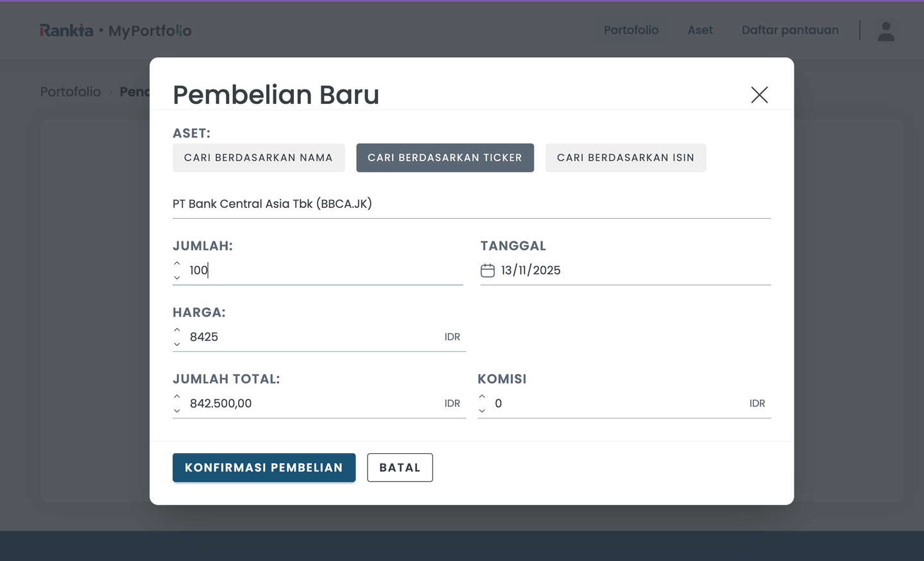Decrease KOMISI with the down stepper
This screenshot has height=561, width=924.
point(482,411)
